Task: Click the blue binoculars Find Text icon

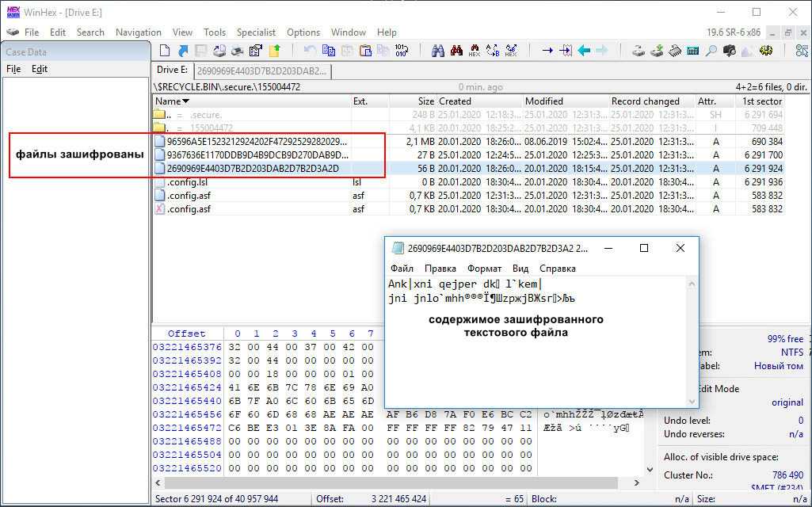Action: [x=437, y=51]
